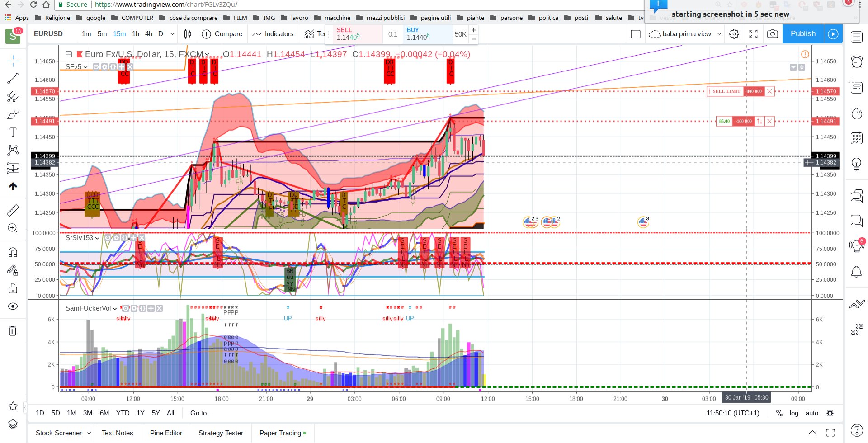View SrSlv153 source code braces icon
The image size is (868, 443).
(125, 238)
